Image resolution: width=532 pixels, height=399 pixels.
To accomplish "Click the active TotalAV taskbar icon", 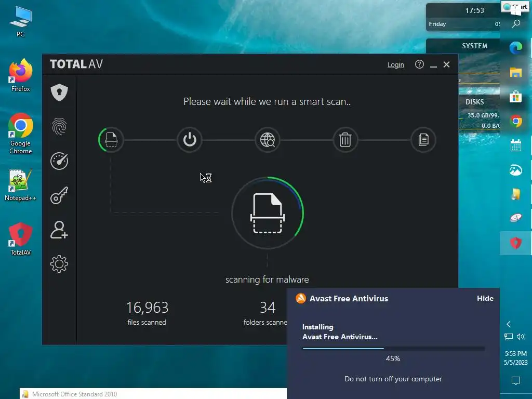I will pos(516,243).
